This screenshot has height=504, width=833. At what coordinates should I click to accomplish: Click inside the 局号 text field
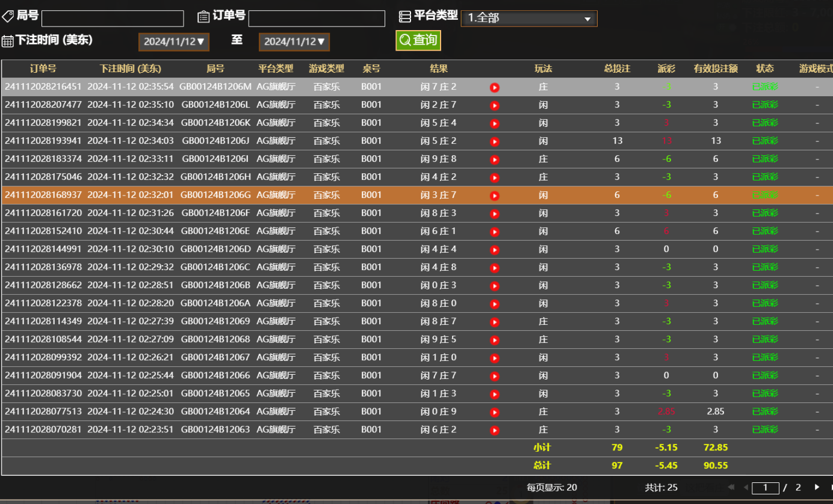pos(113,18)
